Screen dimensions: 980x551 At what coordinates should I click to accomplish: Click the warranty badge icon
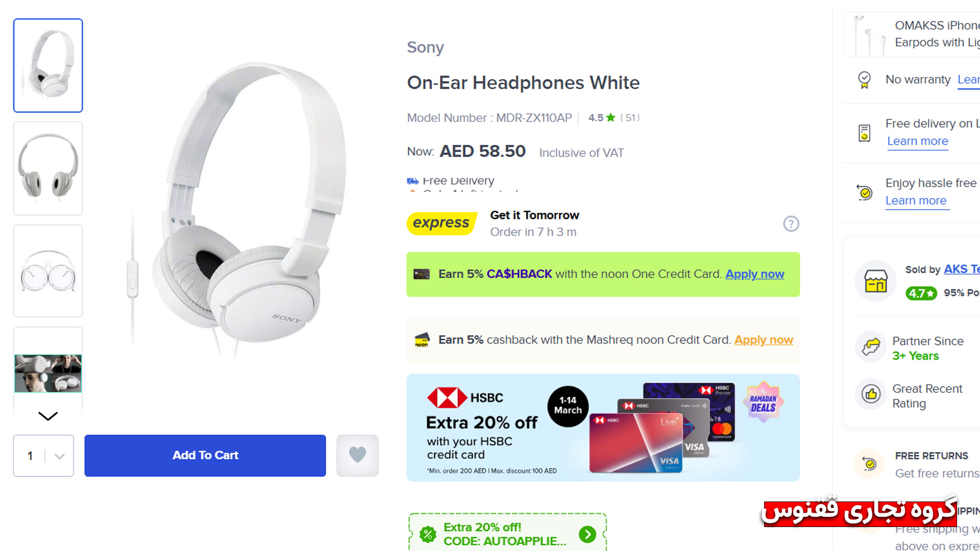(x=864, y=80)
